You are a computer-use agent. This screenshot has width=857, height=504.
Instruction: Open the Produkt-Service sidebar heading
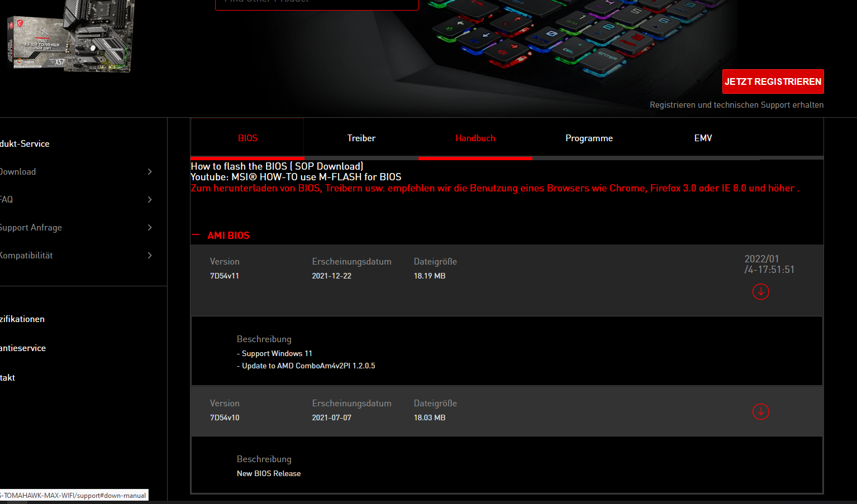[x=25, y=143]
